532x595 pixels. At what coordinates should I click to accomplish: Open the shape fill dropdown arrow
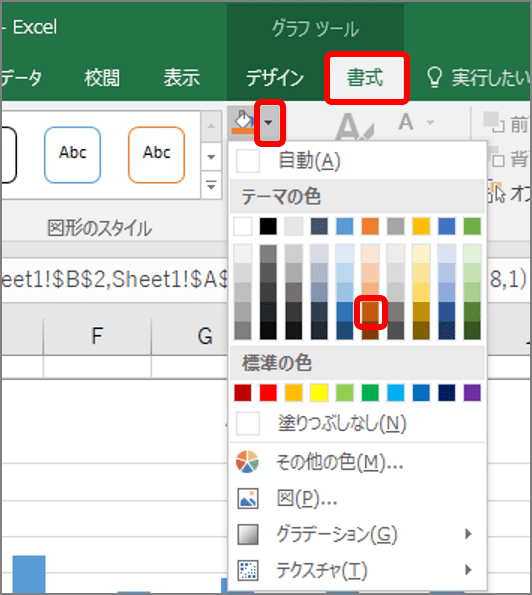click(x=269, y=123)
